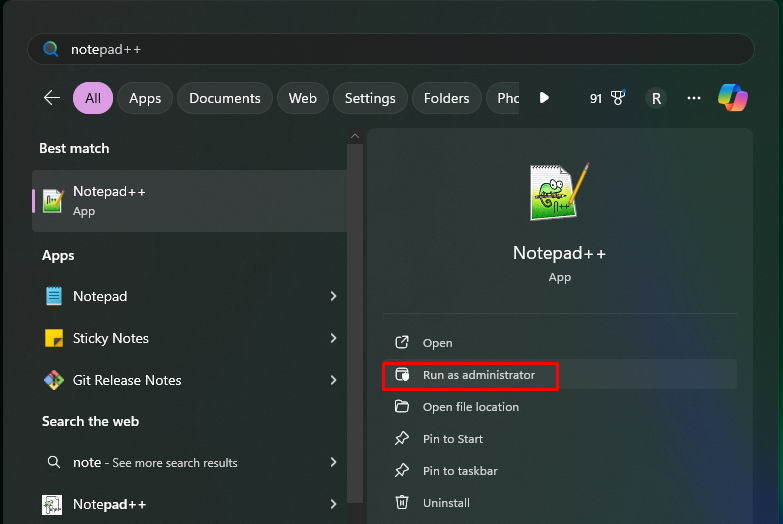Viewport: 783px width, 524px height.
Task: Switch to the Apps filter tab
Action: [x=145, y=98]
